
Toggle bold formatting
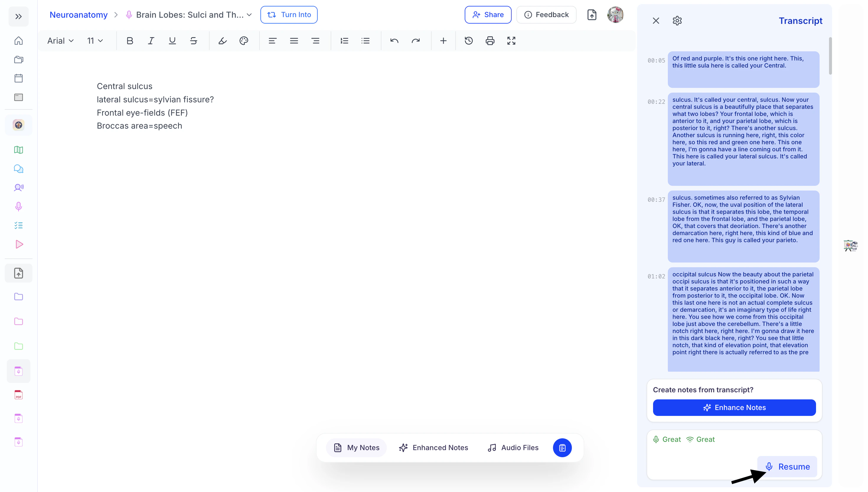pyautogui.click(x=130, y=41)
